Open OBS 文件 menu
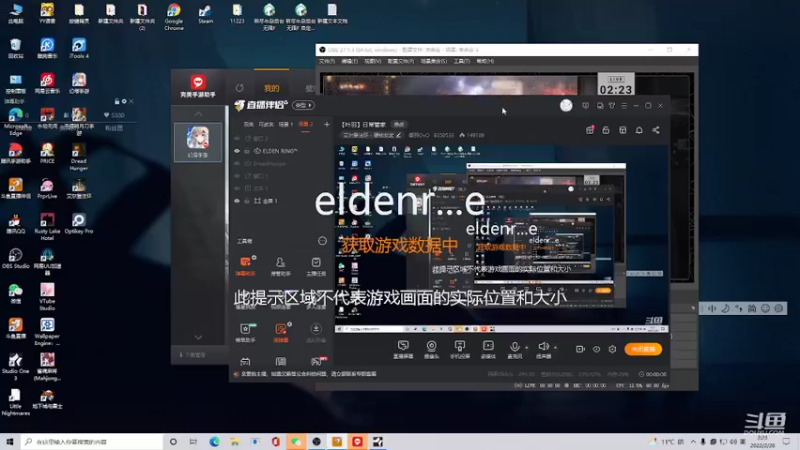Screen dimensions: 800x450 (327, 61)
